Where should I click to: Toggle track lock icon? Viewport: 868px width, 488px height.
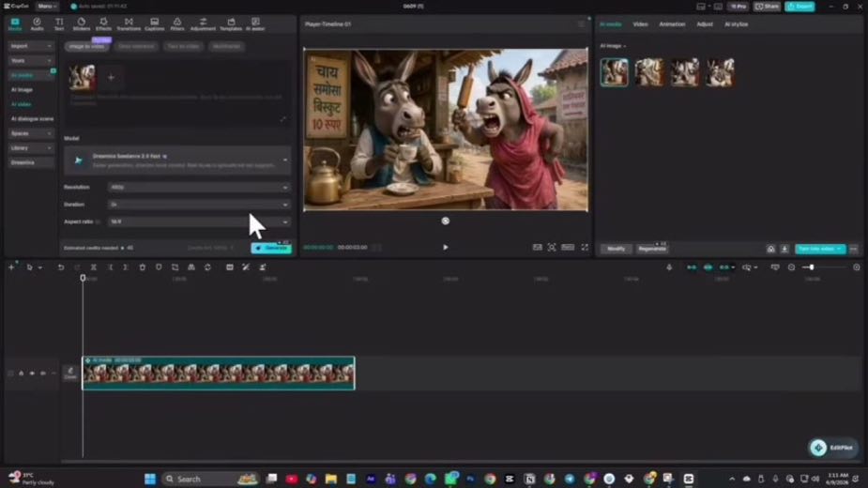point(21,374)
